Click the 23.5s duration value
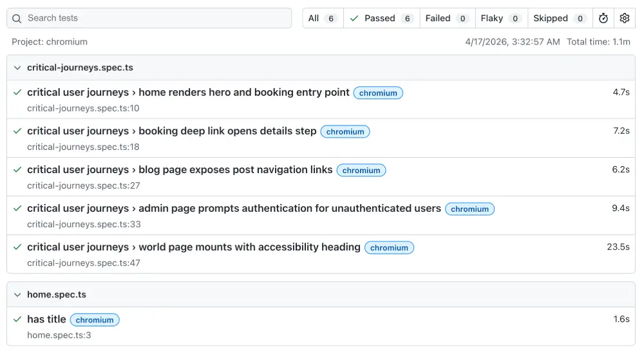The width and height of the screenshot is (644, 354). [618, 247]
